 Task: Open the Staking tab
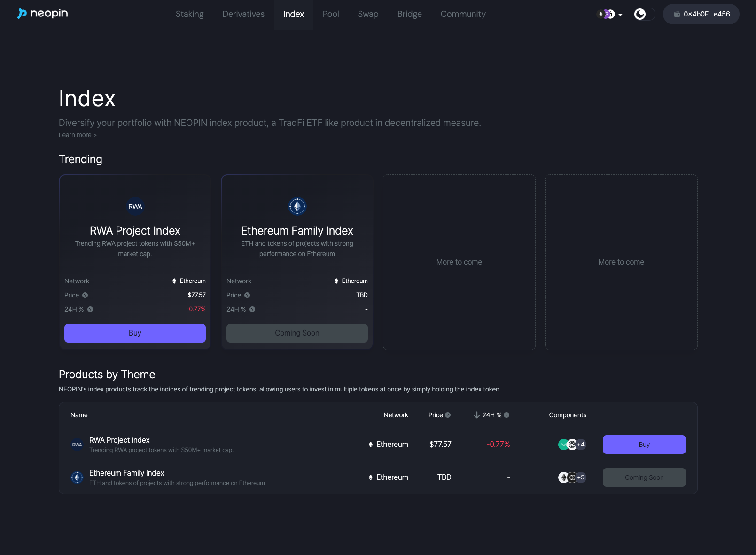[x=189, y=14]
